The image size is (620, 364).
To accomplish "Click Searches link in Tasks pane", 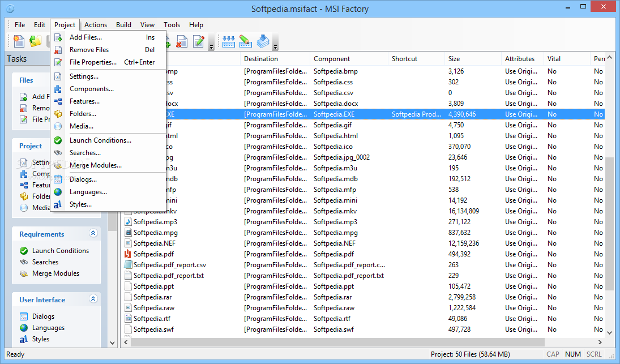I will (45, 262).
